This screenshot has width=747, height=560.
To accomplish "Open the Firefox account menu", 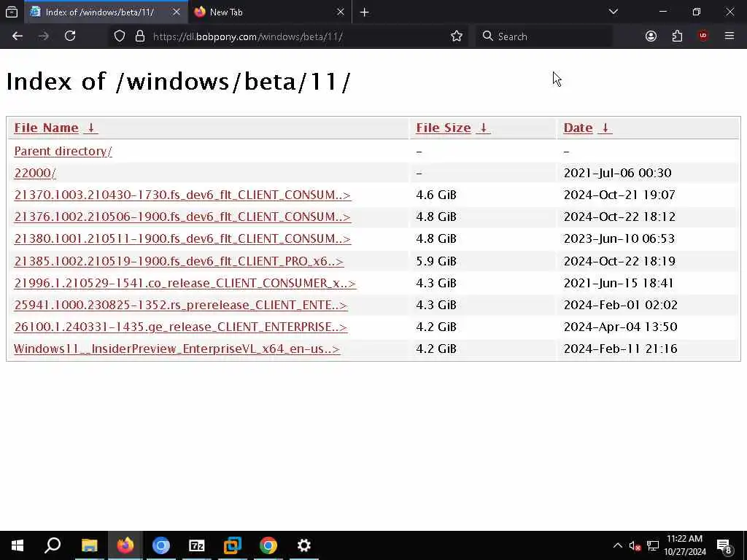I will pos(651,36).
